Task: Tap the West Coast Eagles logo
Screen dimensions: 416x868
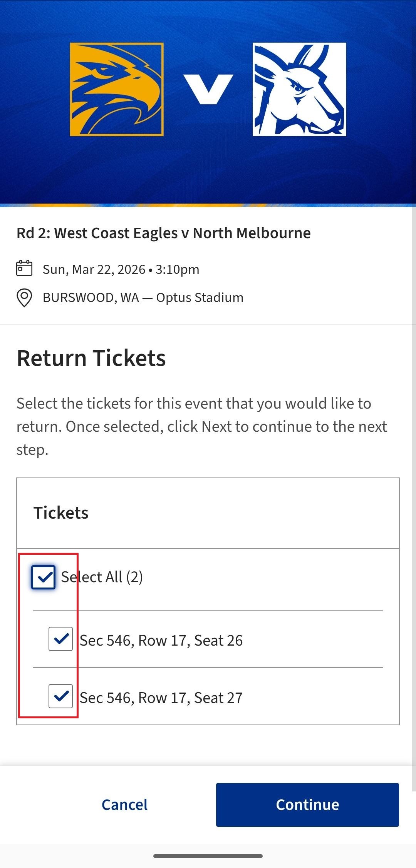Action: [x=117, y=89]
